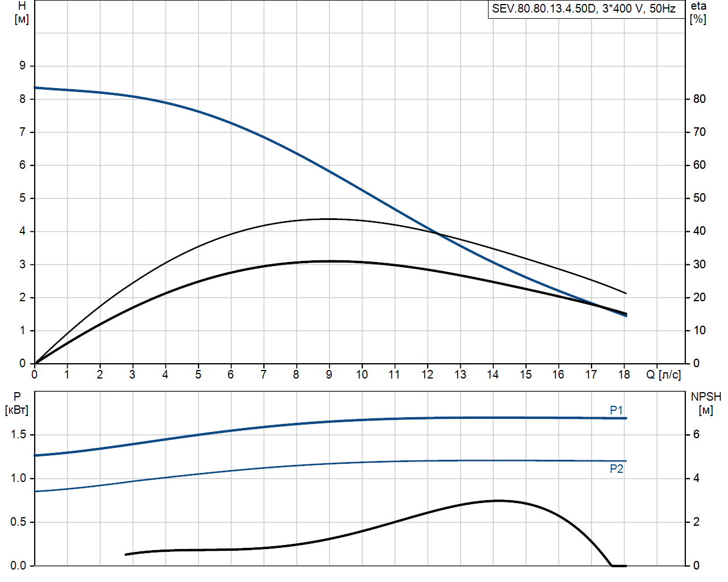This screenshot has width=728, height=582.
Task: Click the 50 tick on the eta axis
Action: click(699, 198)
